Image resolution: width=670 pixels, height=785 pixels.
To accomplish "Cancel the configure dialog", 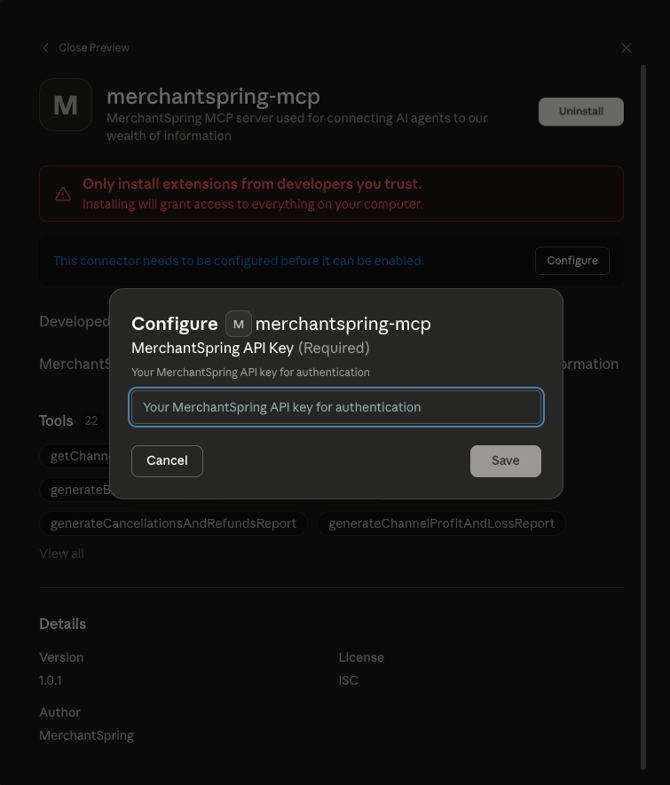I will tap(167, 461).
